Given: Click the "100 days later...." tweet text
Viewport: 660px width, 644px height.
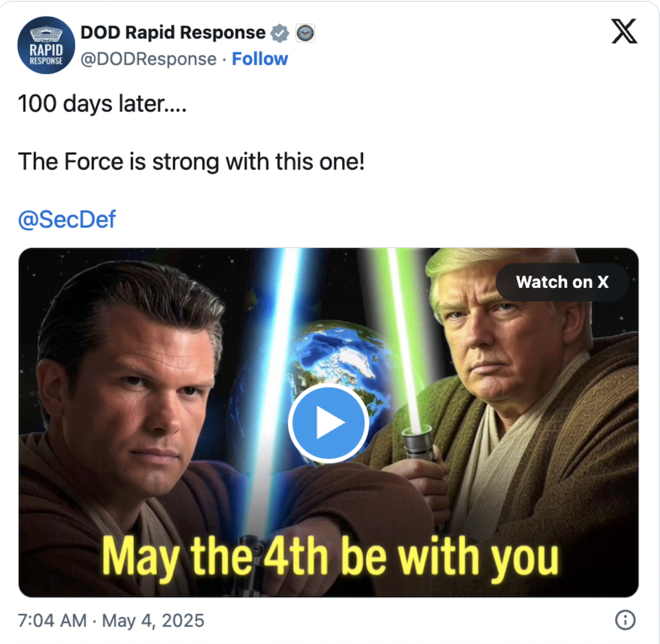Looking at the screenshot, I should pos(102,104).
